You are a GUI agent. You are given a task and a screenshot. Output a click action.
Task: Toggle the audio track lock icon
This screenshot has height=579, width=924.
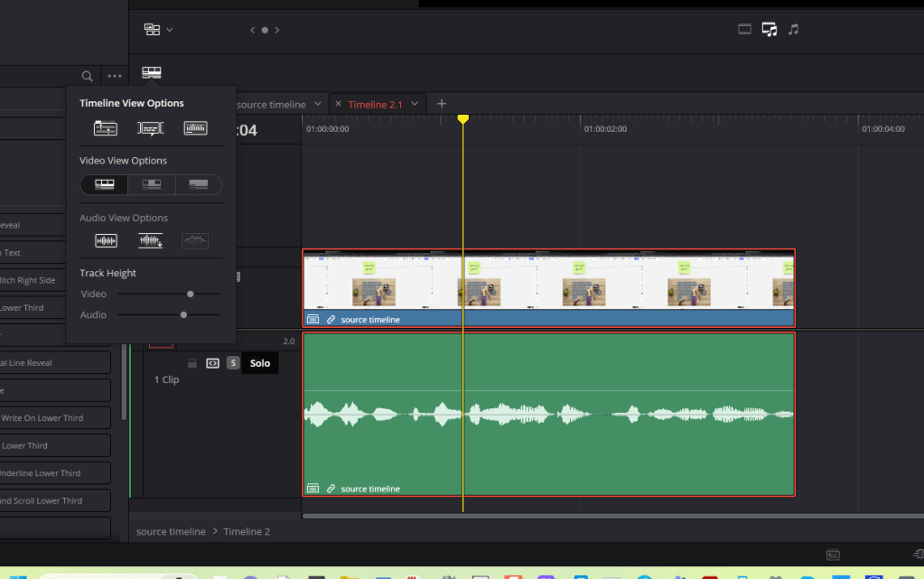pyautogui.click(x=192, y=363)
